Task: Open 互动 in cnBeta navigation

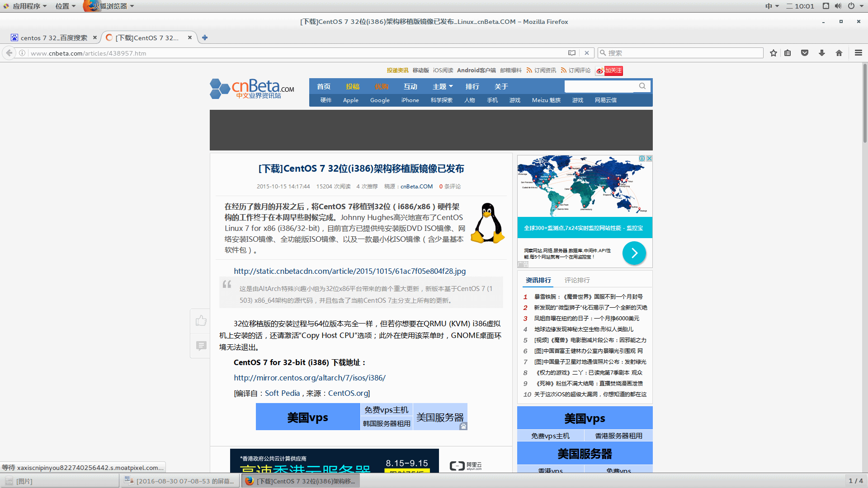Action: click(x=410, y=86)
